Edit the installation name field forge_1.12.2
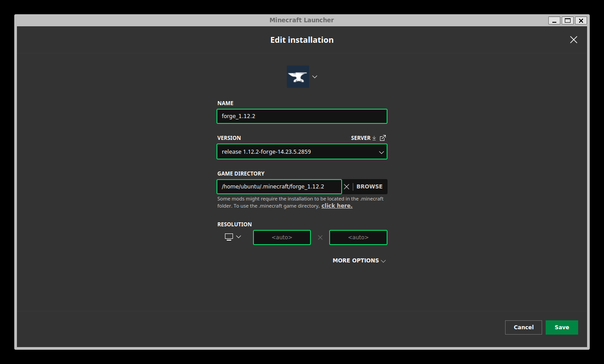Viewport: 604px width, 364px height. 302,116
